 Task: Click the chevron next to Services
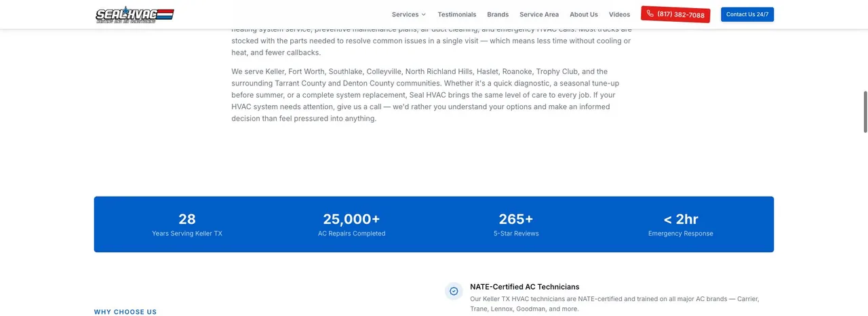(423, 14)
